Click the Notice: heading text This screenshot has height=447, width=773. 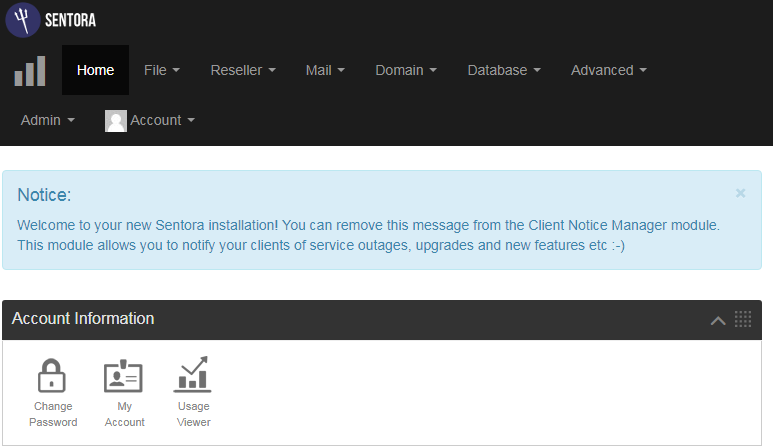44,195
